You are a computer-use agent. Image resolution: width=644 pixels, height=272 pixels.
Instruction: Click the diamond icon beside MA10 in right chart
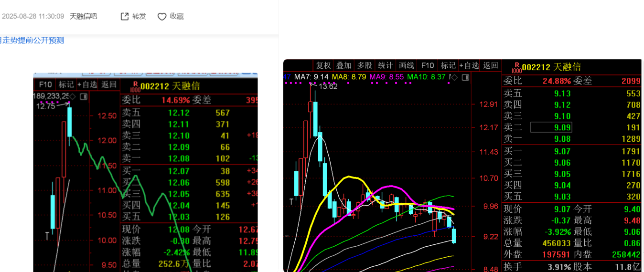pyautogui.click(x=454, y=77)
